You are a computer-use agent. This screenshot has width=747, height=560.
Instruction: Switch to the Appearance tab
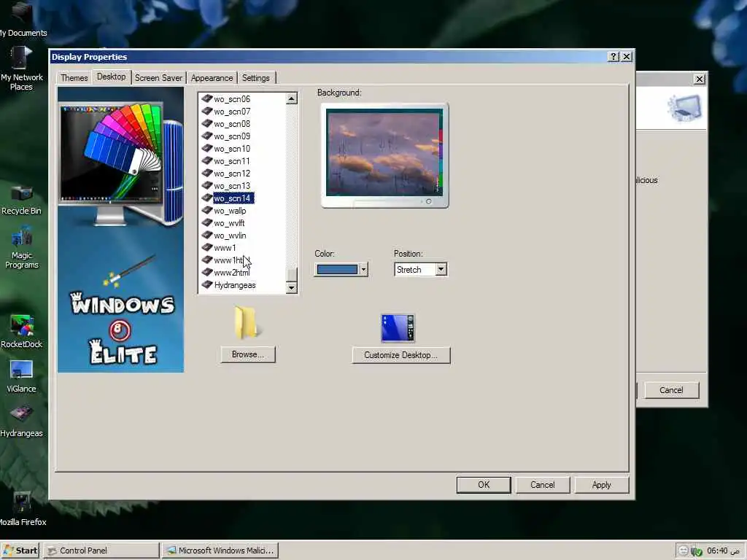[x=212, y=77]
